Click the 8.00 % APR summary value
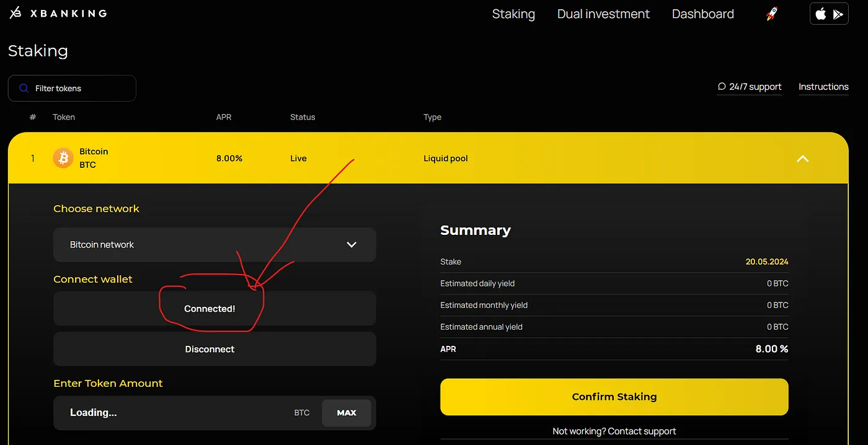Screen dimensions: 868x445 pyautogui.click(x=771, y=349)
